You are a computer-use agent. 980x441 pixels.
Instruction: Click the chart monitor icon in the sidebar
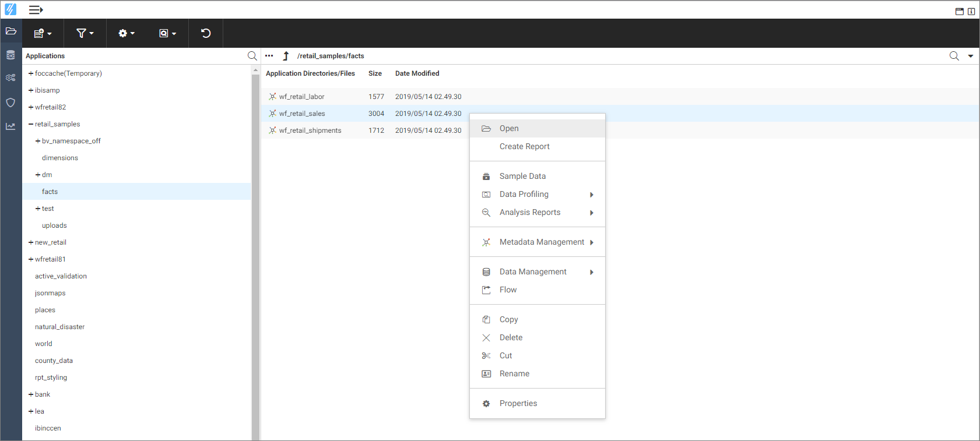[10, 126]
